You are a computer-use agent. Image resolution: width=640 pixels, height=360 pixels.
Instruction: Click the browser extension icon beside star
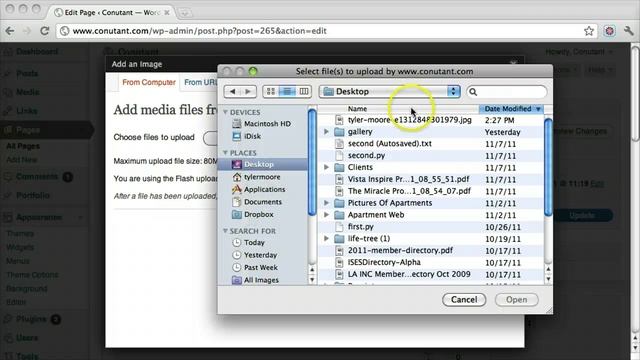tap(609, 31)
